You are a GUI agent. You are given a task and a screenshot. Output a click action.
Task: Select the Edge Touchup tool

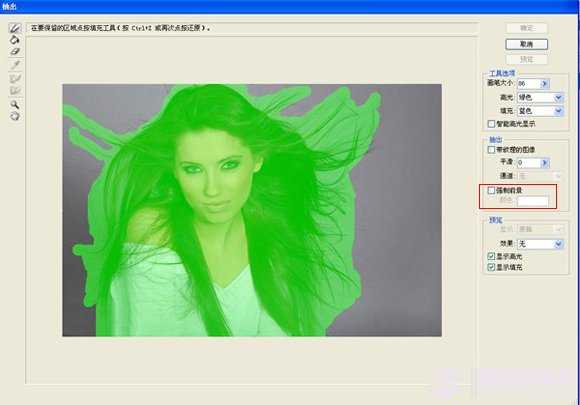[x=15, y=90]
